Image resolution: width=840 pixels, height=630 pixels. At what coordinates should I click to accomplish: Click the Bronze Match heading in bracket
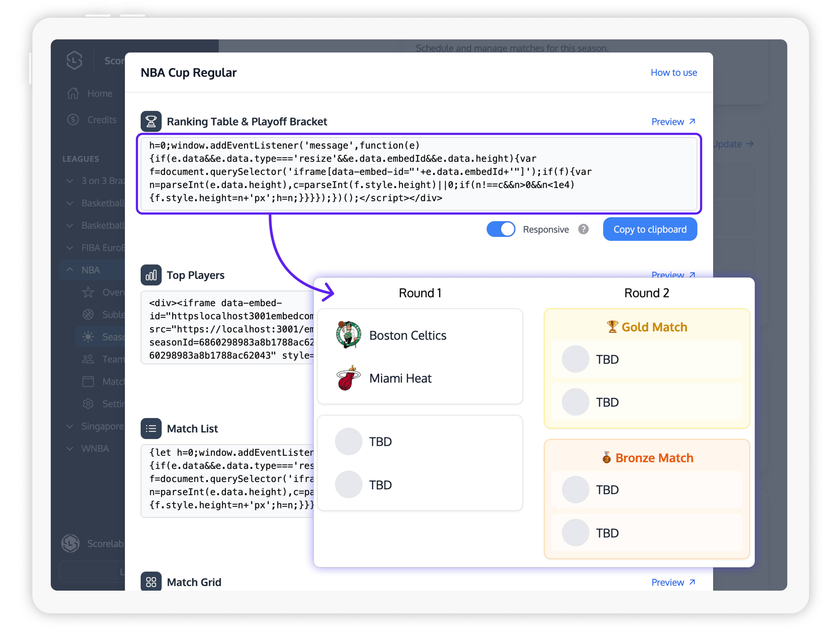point(647,458)
